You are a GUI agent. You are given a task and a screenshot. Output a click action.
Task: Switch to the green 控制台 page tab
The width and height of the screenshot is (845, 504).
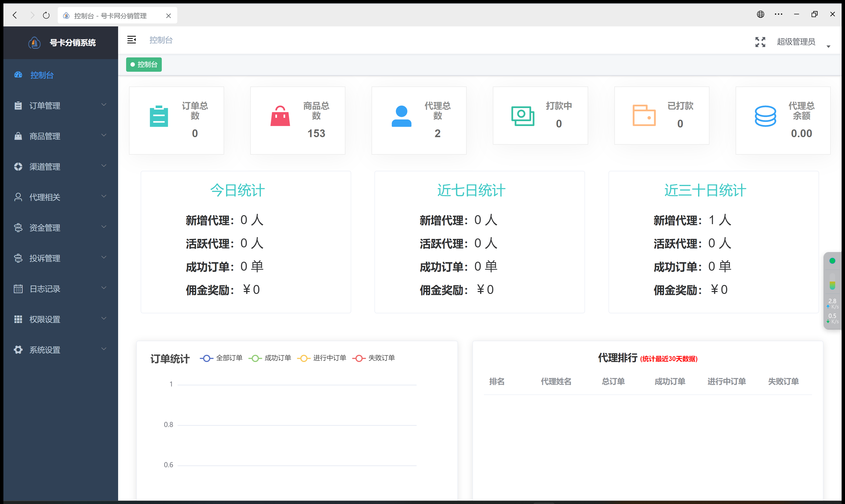pyautogui.click(x=144, y=64)
